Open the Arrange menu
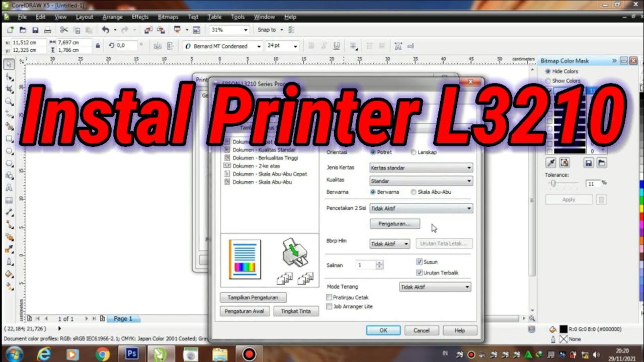Screen dimensions: 644x362 pos(112,17)
